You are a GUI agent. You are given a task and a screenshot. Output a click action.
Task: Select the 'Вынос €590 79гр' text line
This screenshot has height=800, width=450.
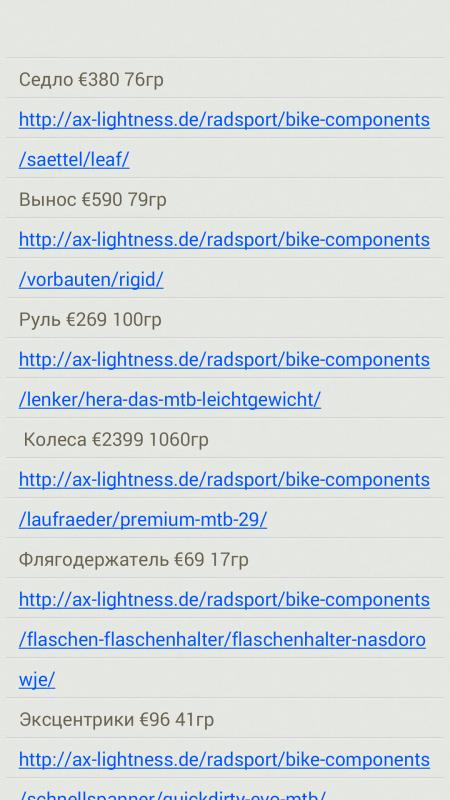[92, 199]
